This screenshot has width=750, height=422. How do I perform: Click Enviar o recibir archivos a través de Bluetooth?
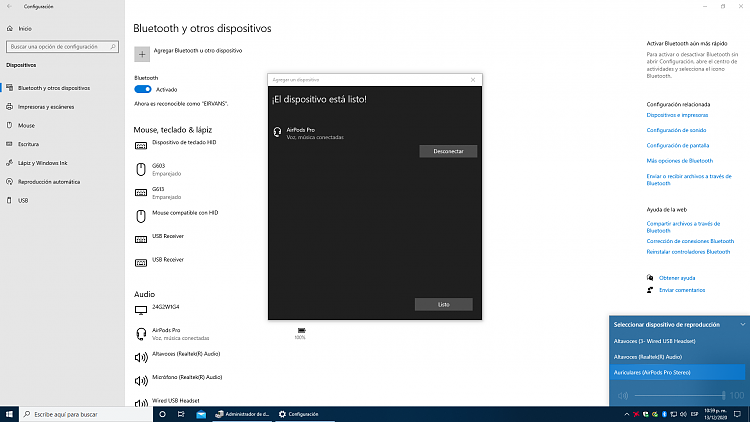689,179
